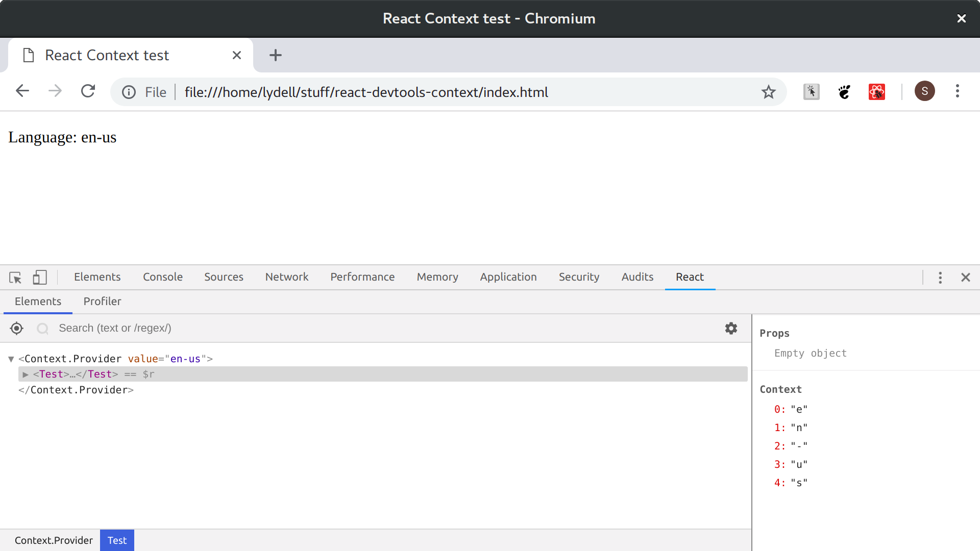980x551 pixels.
Task: Click the React DevTools extension icon
Action: click(x=876, y=92)
